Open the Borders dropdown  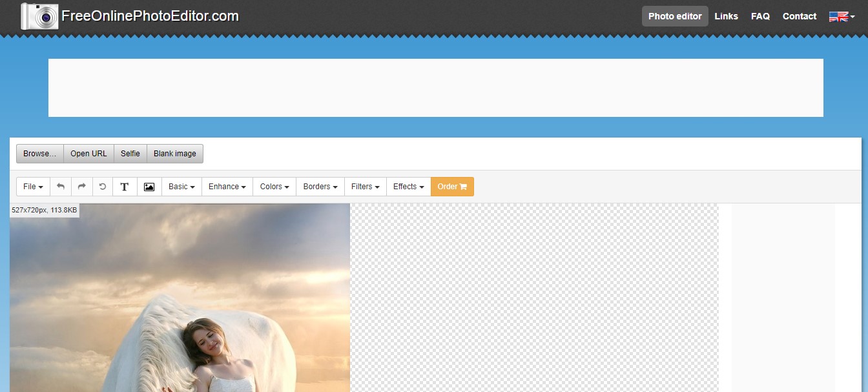click(320, 187)
